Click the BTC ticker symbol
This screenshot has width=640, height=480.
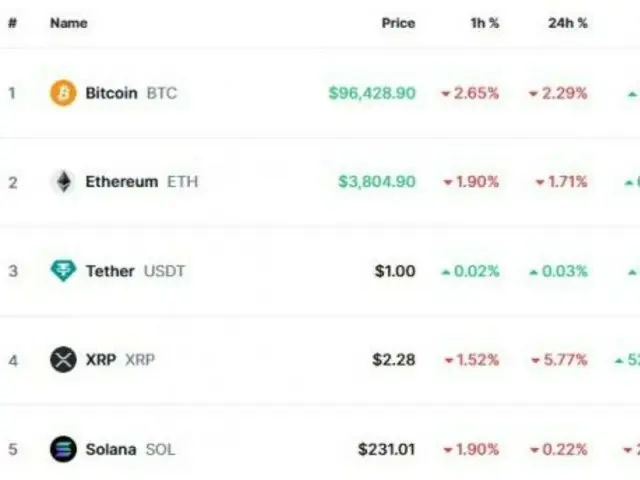pyautogui.click(x=162, y=94)
